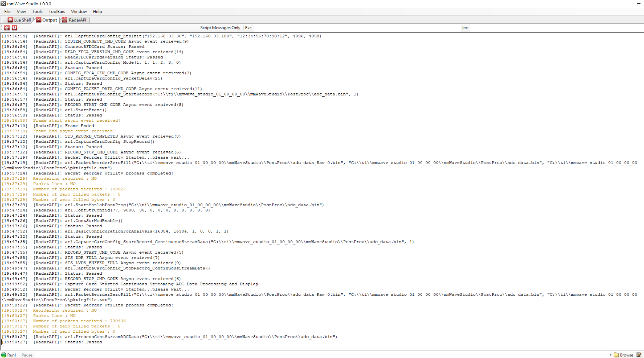Click the Pause button
Viewport: 644px width, 358px height.
[x=27, y=355]
